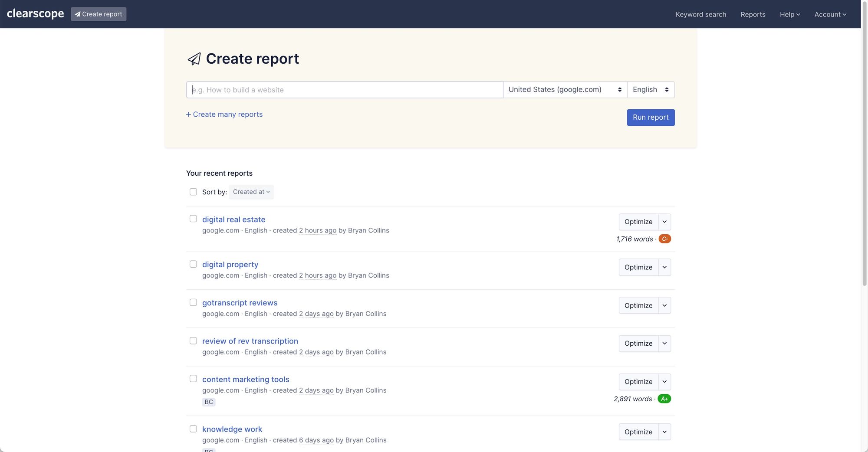Image resolution: width=868 pixels, height=452 pixels.
Task: Click the A+ grade badge for content marketing tools
Action: 664,399
